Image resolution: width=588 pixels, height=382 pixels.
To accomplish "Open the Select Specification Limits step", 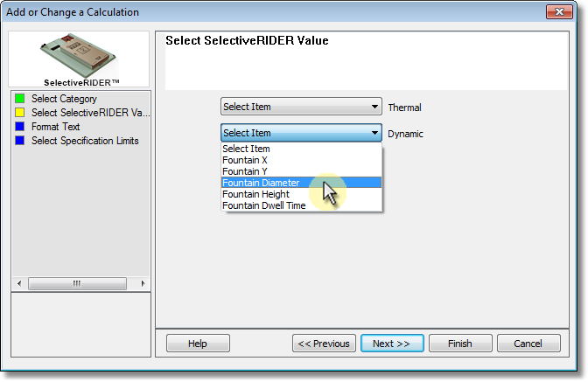I will click(x=85, y=141).
